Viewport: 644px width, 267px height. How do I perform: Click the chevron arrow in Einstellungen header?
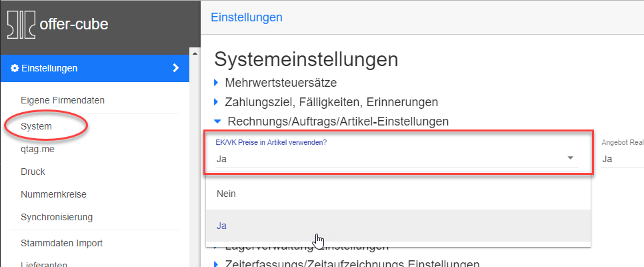coord(176,68)
